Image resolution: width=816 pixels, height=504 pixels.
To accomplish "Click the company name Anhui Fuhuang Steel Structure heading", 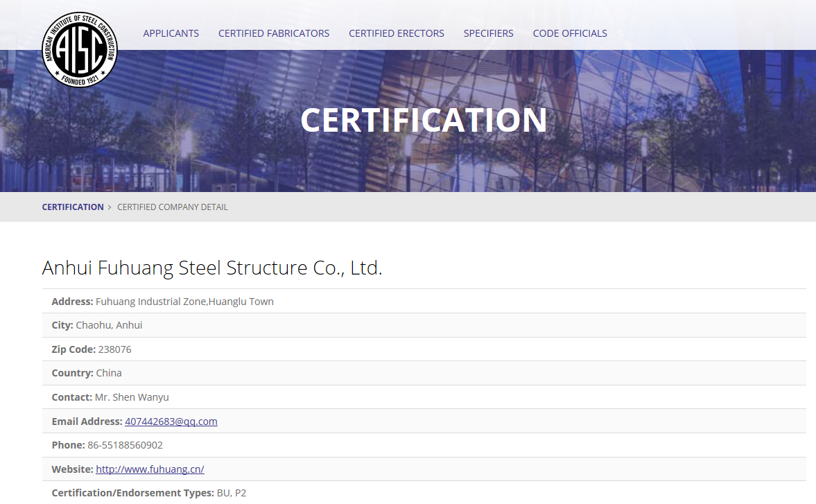I will point(212,268).
